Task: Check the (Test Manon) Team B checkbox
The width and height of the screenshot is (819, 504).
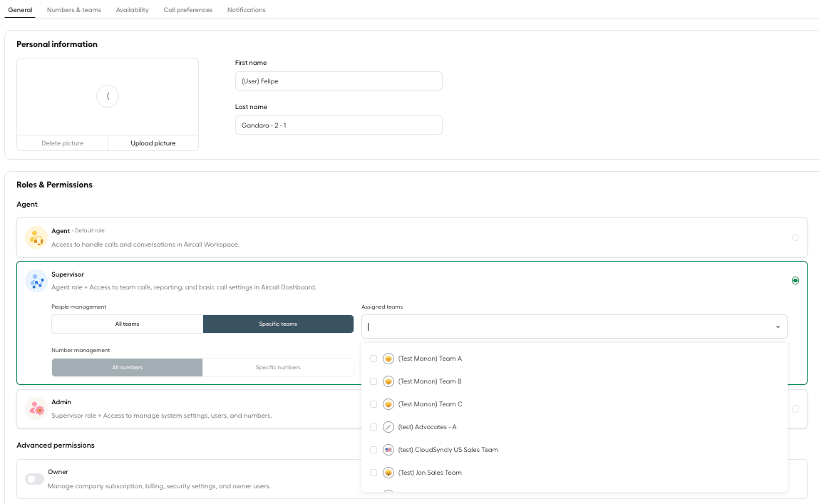Action: (374, 382)
